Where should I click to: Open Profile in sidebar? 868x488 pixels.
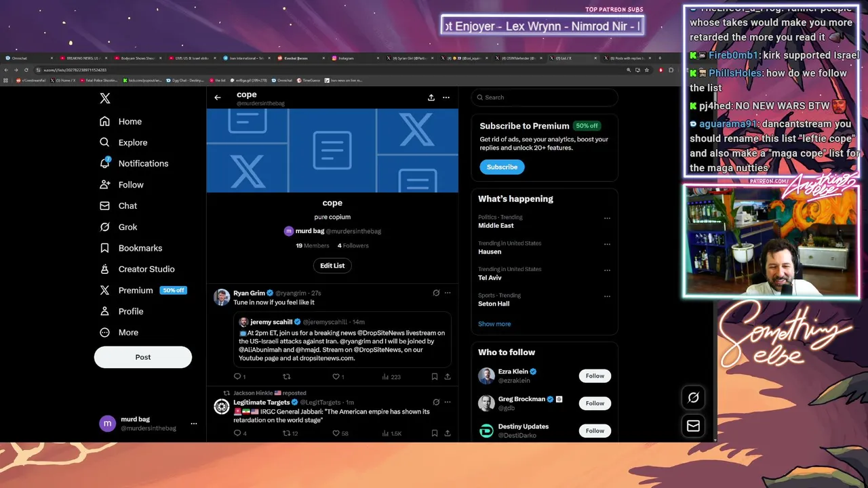point(121,311)
